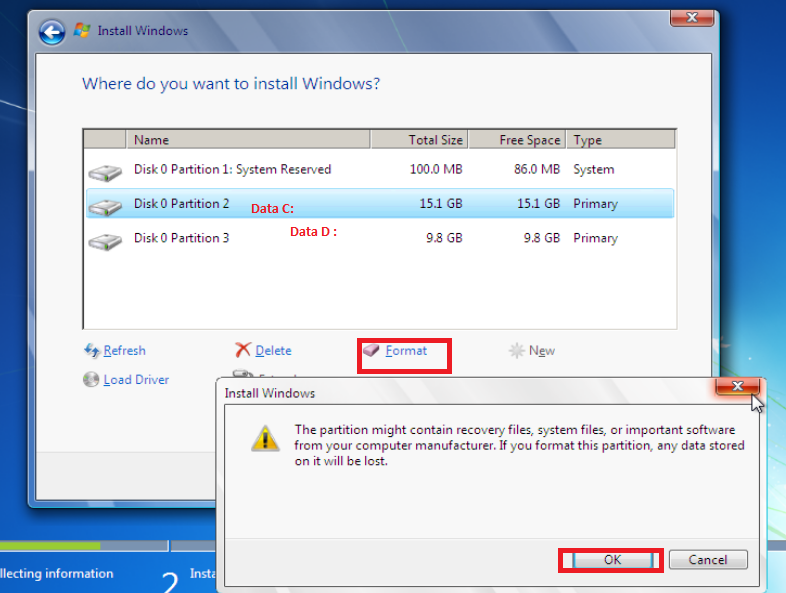The image size is (786, 593).
Task: Click the Primary type of Partition 2
Action: point(596,204)
